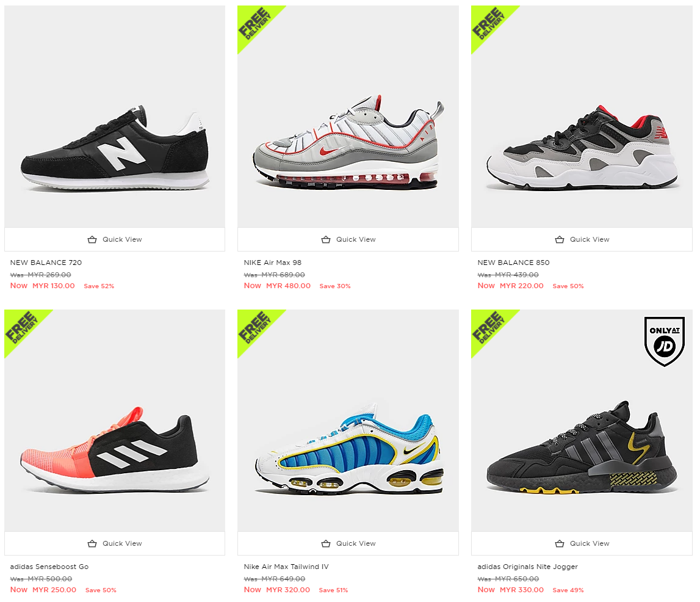Click Quick View basket icon for New Balance 850
The width and height of the screenshot is (700, 602).
[x=560, y=240]
